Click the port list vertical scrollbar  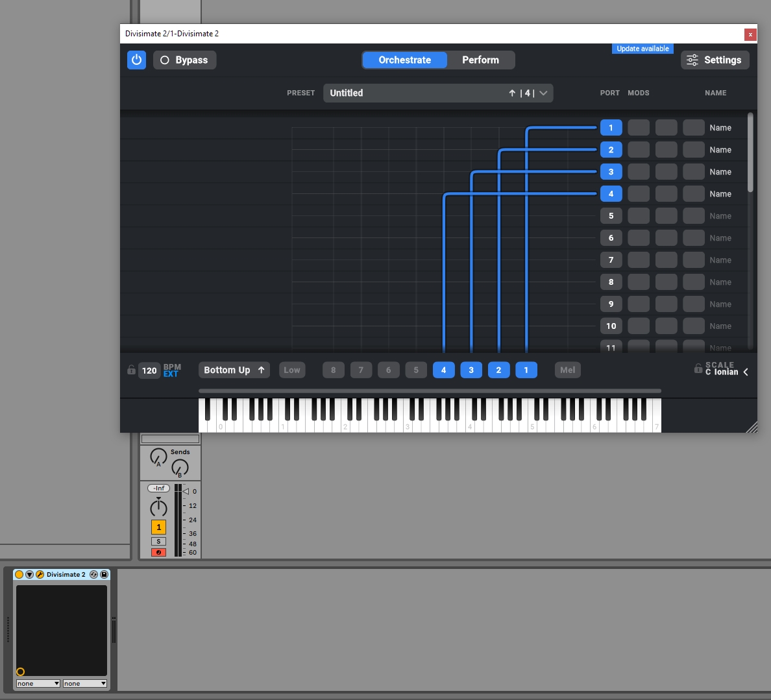750,152
